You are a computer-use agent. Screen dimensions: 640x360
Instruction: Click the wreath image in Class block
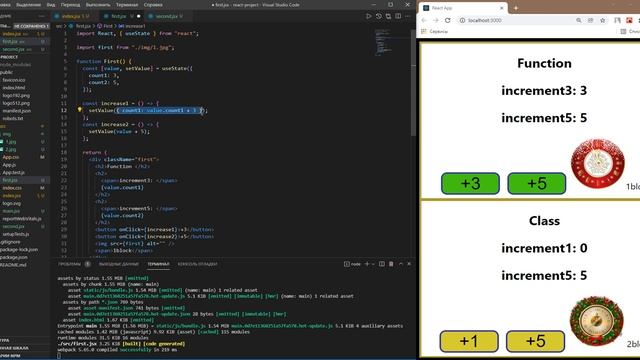pyautogui.click(x=596, y=321)
